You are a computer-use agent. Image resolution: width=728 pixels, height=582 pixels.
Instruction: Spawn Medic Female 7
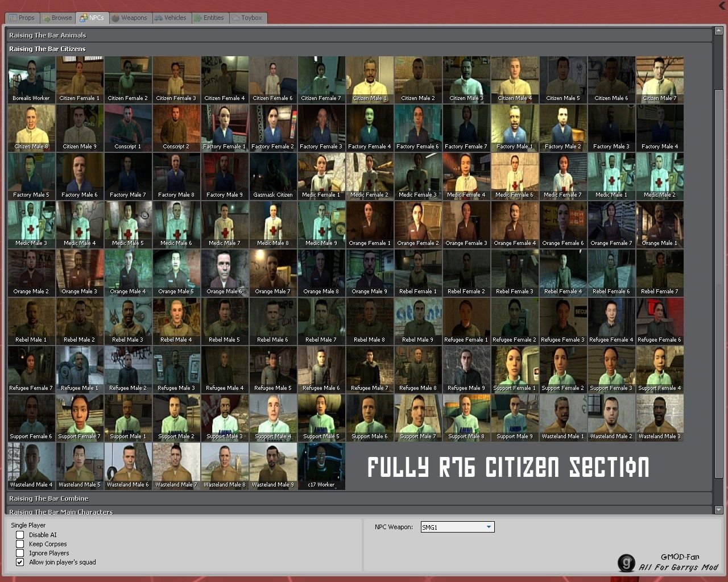tap(563, 176)
